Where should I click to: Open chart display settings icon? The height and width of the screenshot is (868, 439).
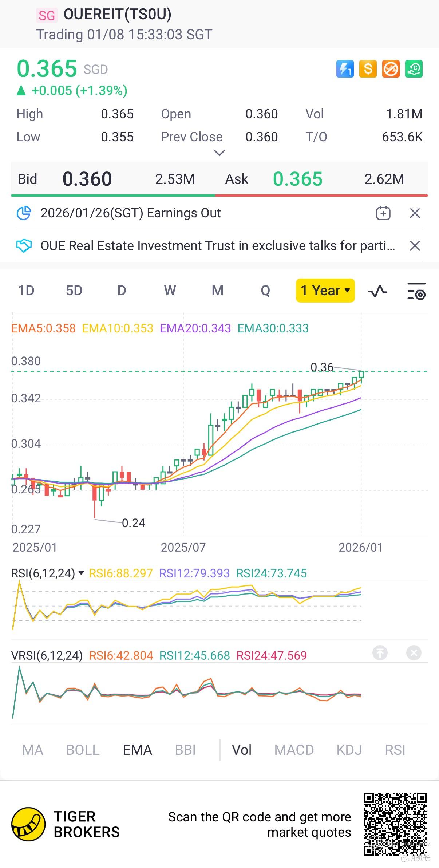[x=416, y=291]
